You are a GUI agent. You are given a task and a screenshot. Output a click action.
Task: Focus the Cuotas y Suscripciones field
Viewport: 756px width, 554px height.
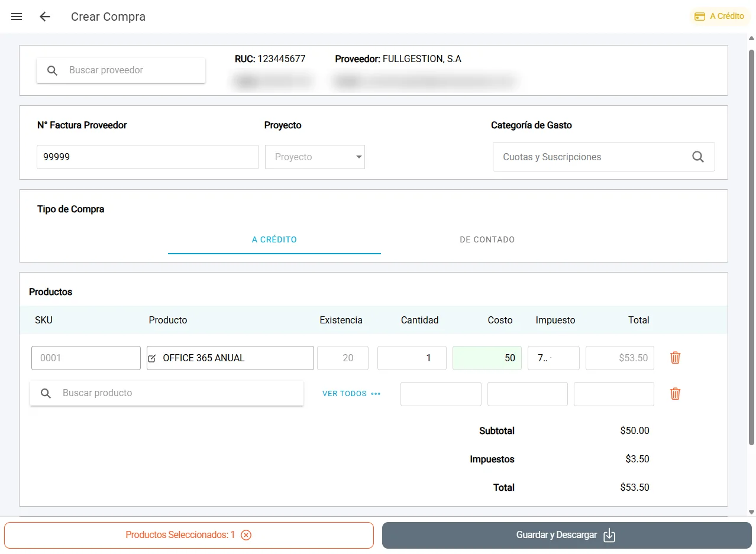click(604, 157)
